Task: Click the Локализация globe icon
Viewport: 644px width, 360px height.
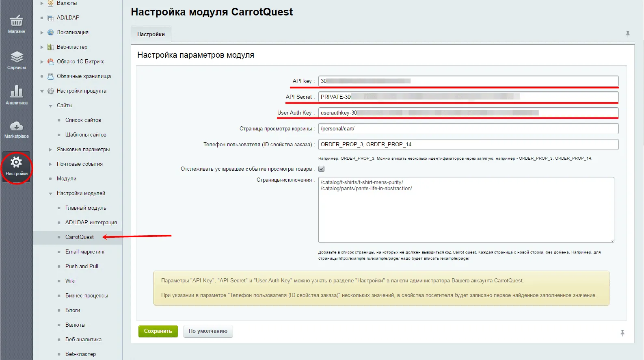Action: pyautogui.click(x=51, y=32)
